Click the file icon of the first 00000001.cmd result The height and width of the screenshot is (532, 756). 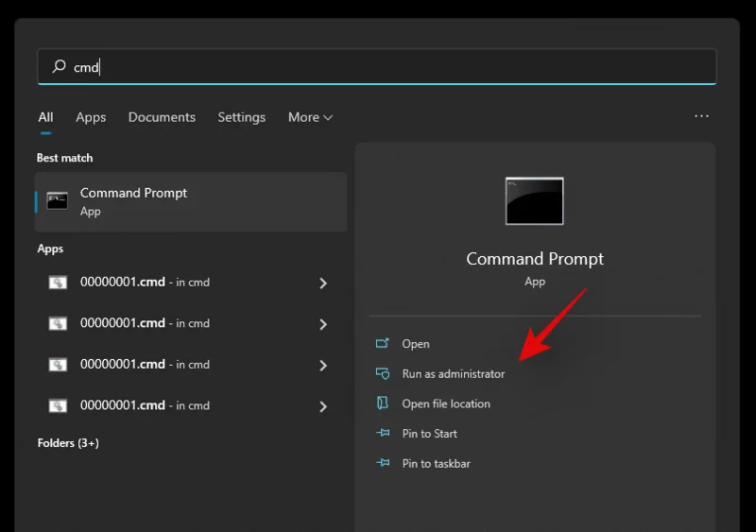(58, 283)
